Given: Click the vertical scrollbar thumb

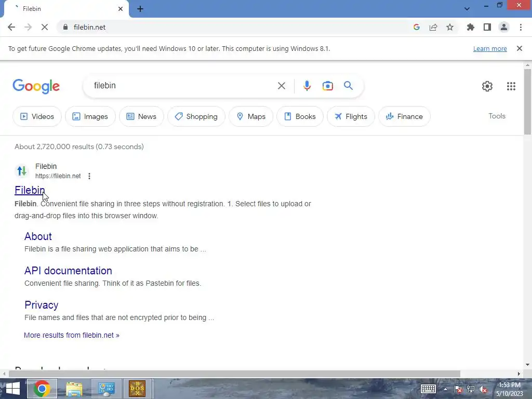Looking at the screenshot, I should pyautogui.click(x=527, y=102).
